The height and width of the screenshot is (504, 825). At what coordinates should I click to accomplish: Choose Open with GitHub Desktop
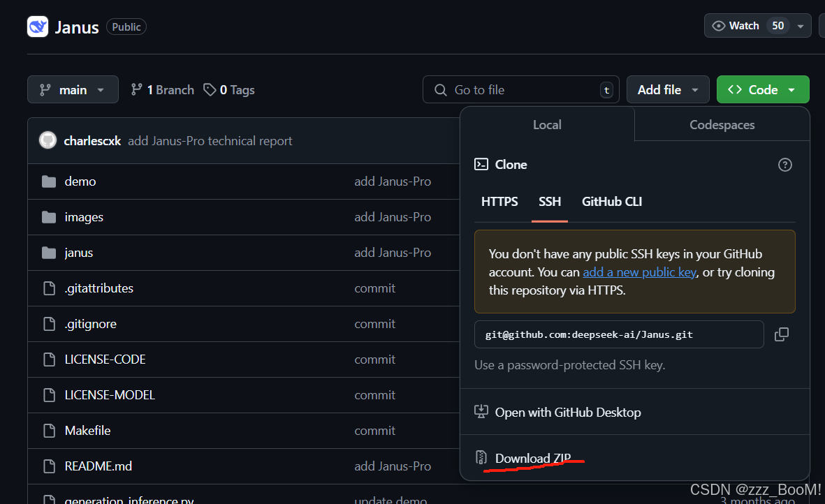click(568, 413)
